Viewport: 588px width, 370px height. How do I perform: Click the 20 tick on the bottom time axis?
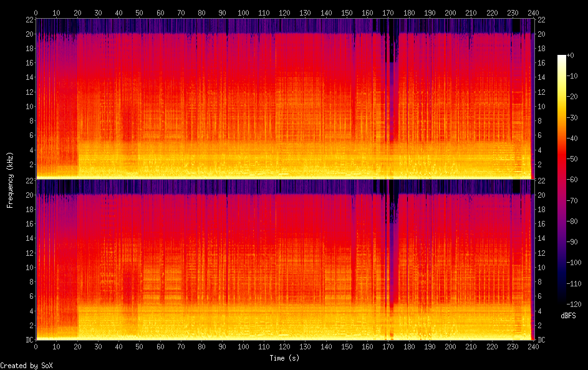[x=77, y=346]
